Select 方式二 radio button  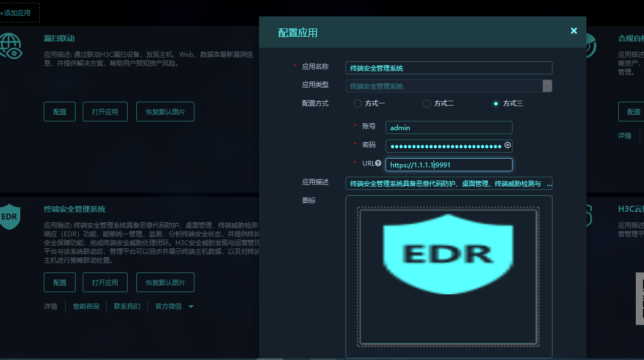(427, 103)
